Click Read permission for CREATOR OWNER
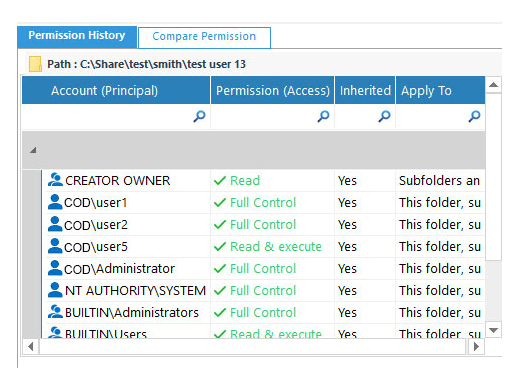 click(x=245, y=181)
